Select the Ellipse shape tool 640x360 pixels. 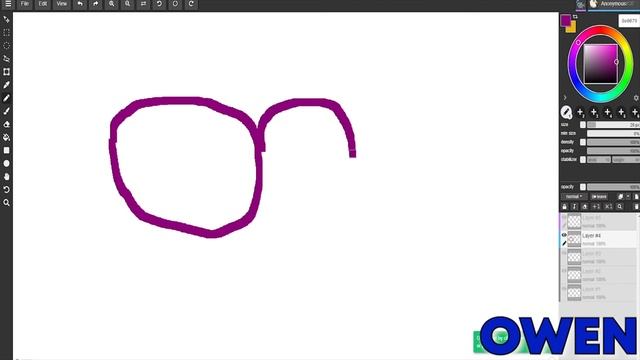[x=7, y=163]
